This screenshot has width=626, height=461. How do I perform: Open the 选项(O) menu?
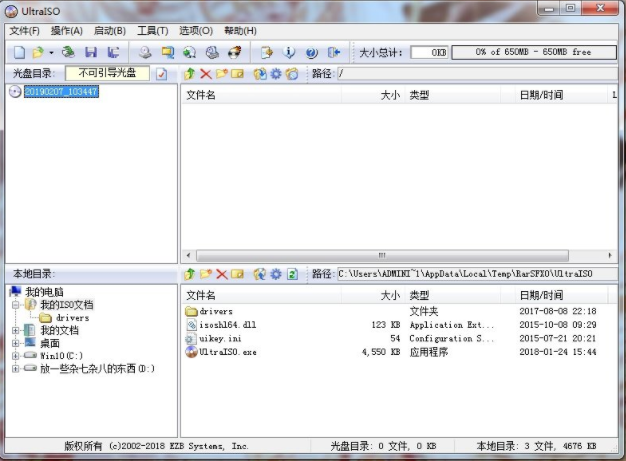point(196,31)
